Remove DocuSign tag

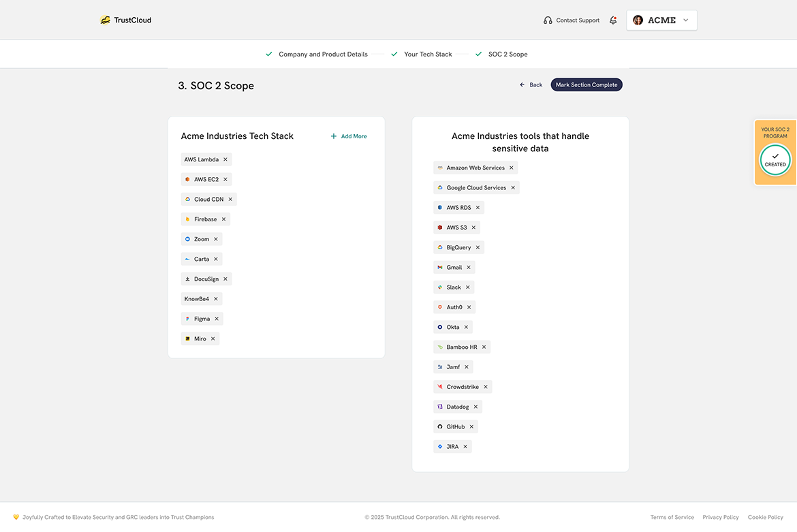pyautogui.click(x=225, y=279)
